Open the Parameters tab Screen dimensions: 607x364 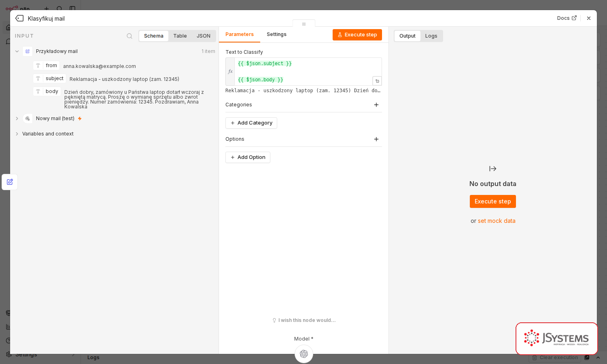(x=240, y=34)
